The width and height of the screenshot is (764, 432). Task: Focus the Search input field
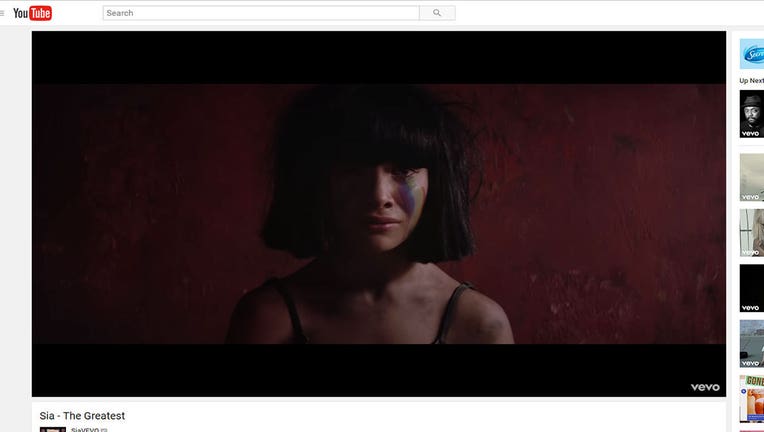[x=261, y=13]
